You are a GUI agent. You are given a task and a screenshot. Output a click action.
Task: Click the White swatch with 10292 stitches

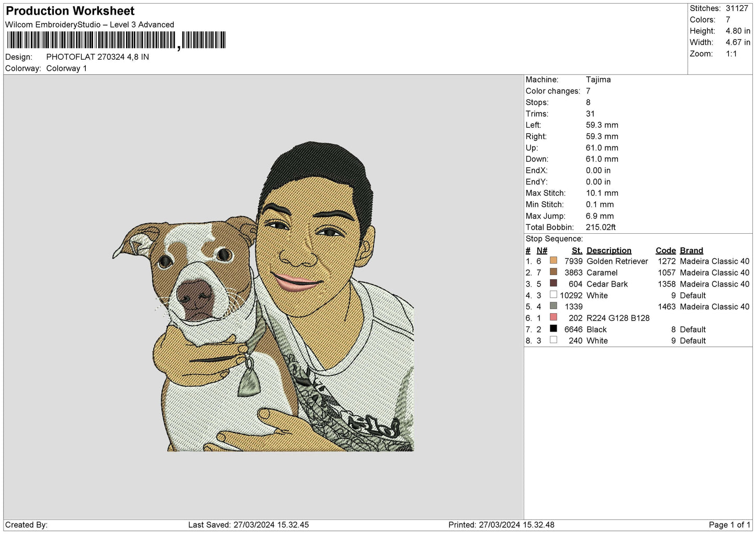click(553, 295)
